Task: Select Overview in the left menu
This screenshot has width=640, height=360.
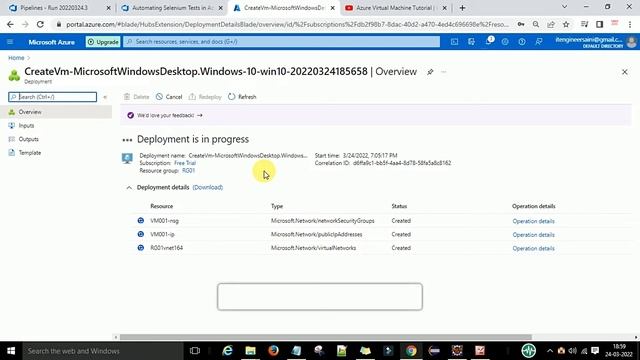Action: [56, 112]
